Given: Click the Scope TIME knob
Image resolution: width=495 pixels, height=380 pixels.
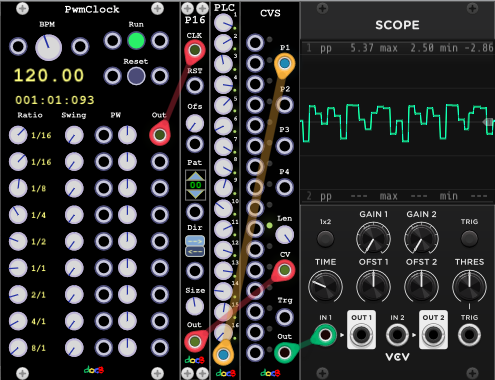Looking at the screenshot, I should point(325,287).
